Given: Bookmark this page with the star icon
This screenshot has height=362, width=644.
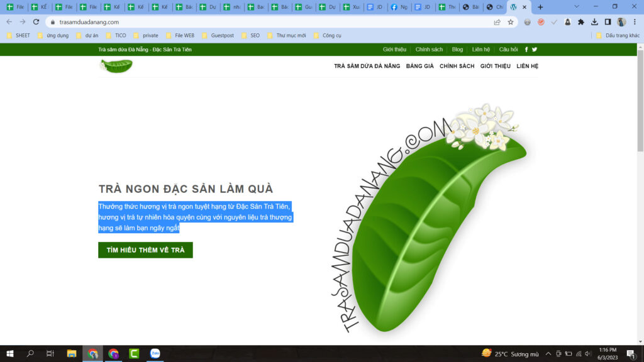Looking at the screenshot, I should click(511, 22).
